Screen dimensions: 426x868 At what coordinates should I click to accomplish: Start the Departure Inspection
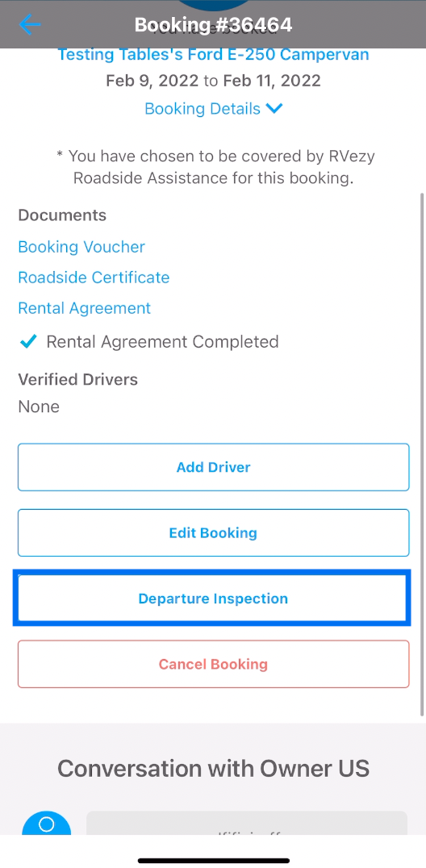pyautogui.click(x=213, y=599)
